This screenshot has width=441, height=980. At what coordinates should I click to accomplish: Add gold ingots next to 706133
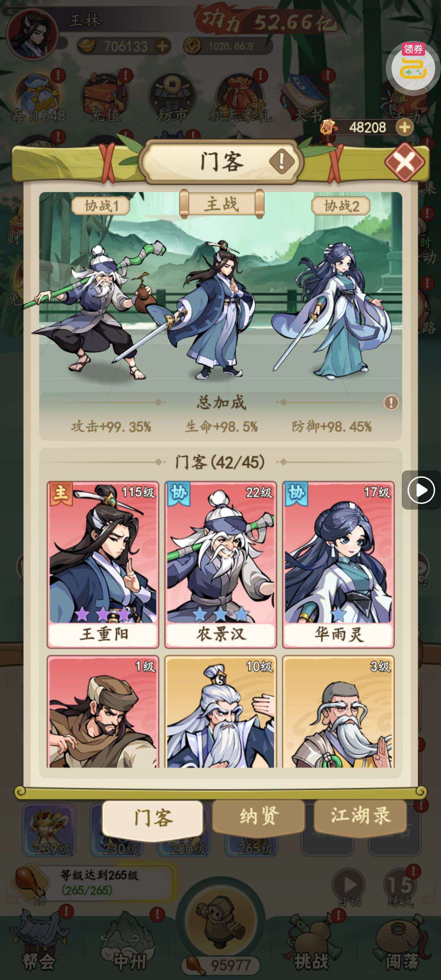(x=163, y=46)
